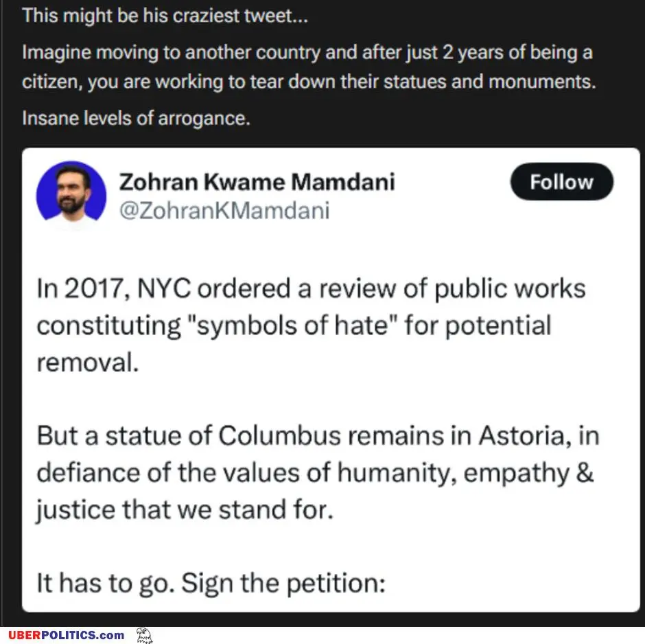The height and width of the screenshot is (644, 645).
Task: Click the Follow button
Action: (x=561, y=182)
